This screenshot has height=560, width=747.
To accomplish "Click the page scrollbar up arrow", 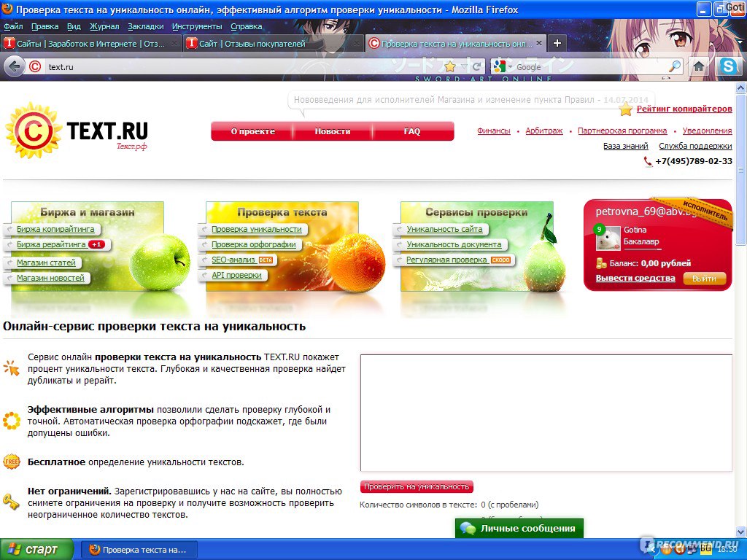I will pos(740,87).
